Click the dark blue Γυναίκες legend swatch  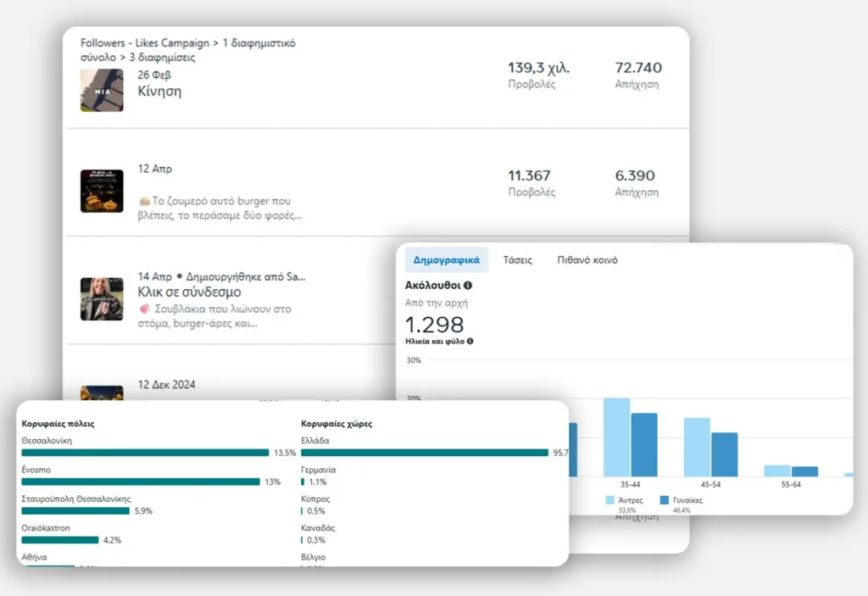pos(665,500)
